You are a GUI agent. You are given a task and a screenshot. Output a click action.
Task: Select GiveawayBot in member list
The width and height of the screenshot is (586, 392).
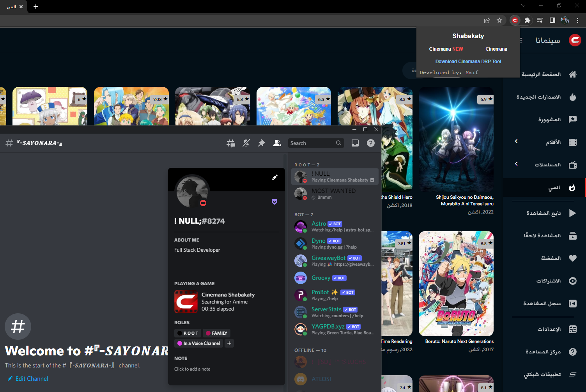pyautogui.click(x=335, y=261)
